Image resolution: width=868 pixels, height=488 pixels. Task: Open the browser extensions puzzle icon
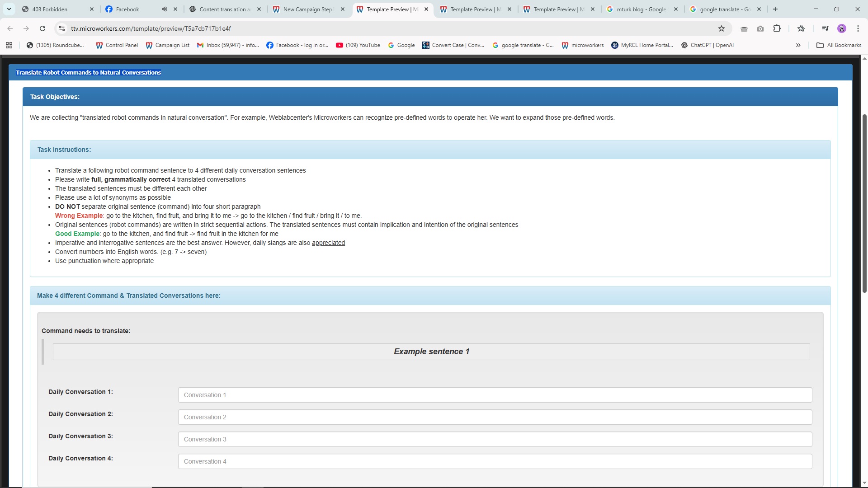[x=777, y=28]
